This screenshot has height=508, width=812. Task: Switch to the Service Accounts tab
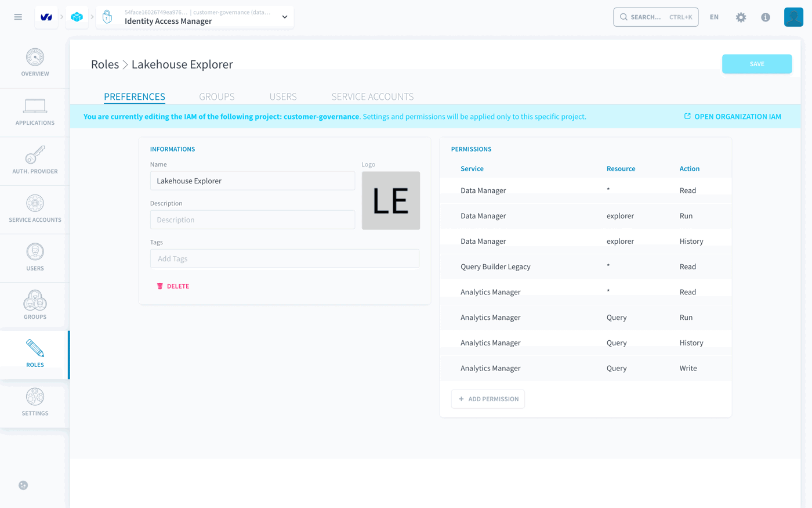point(372,96)
